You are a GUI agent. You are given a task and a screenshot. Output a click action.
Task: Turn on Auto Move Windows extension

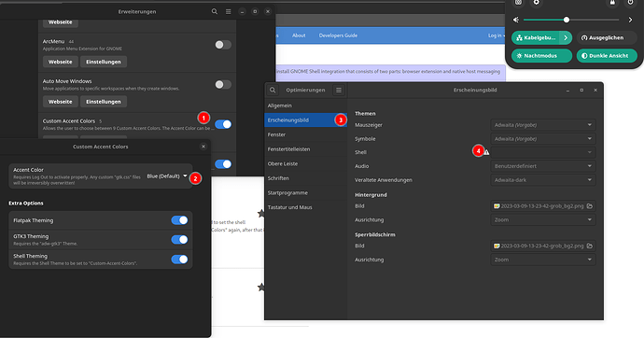(223, 85)
